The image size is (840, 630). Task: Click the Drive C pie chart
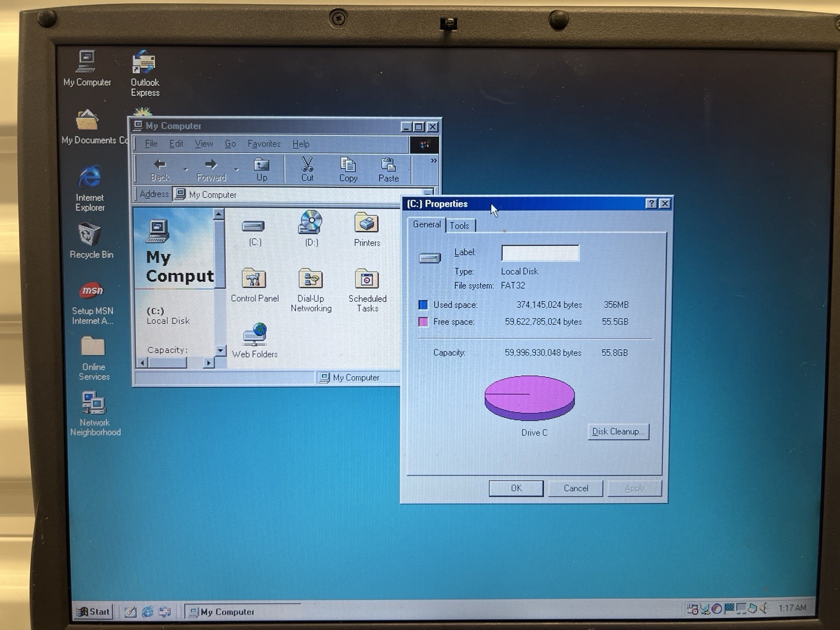tap(529, 397)
